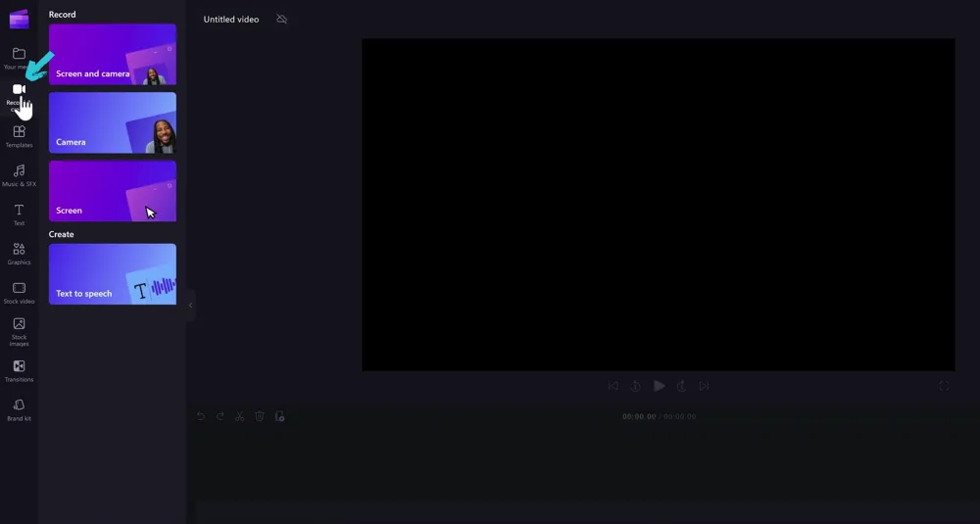This screenshot has height=524, width=980.
Task: Select the Text tool in sidebar
Action: [19, 214]
